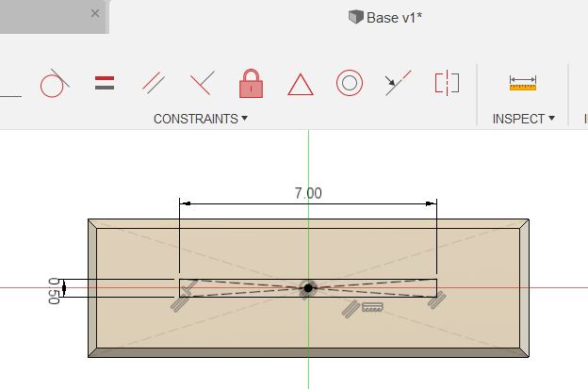The image size is (588, 389).
Task: Switch to the Base v1* document tab
Action: point(385,18)
